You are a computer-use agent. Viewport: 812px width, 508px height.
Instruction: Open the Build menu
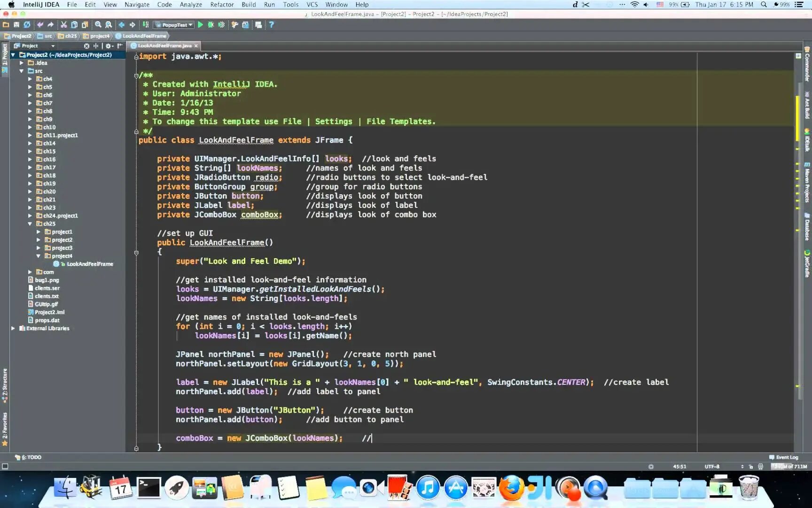pos(249,5)
